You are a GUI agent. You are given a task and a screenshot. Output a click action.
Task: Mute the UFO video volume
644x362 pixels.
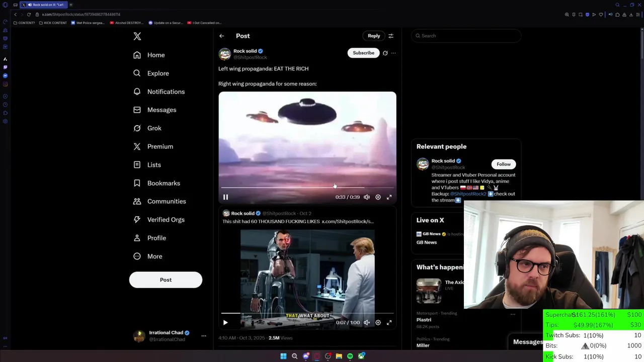pyautogui.click(x=367, y=197)
